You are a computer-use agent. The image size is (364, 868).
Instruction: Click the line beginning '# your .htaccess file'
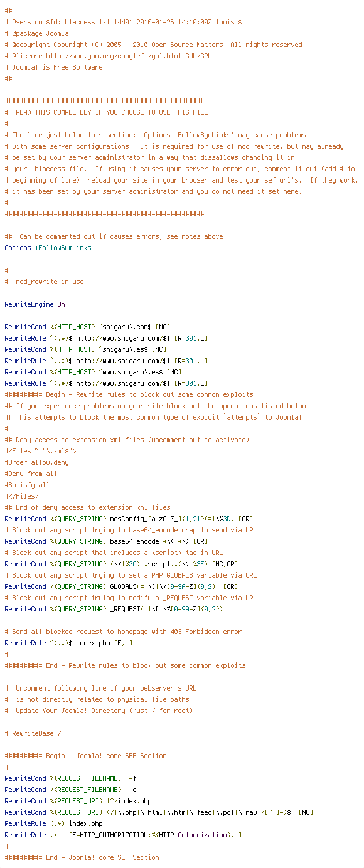click(179, 169)
